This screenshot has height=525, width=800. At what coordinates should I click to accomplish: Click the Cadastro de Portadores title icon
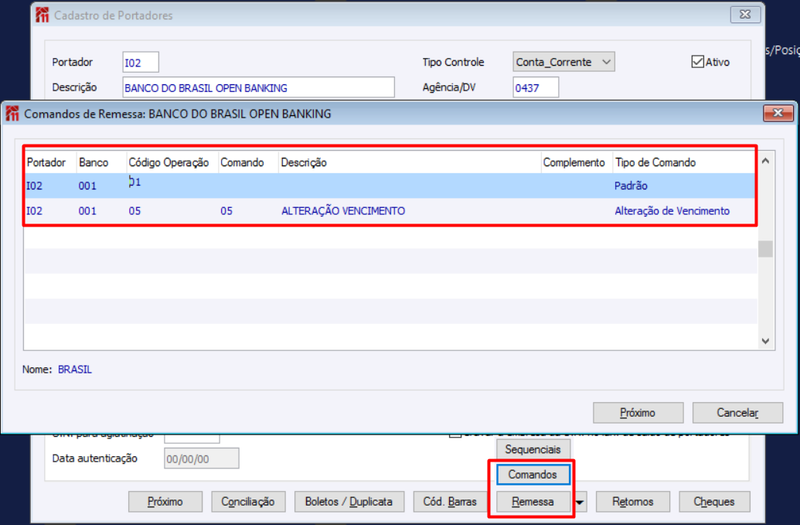[42, 15]
